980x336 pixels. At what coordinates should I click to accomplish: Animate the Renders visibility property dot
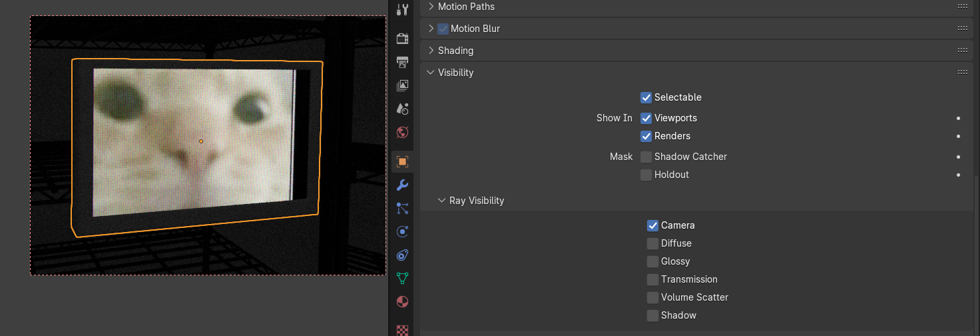(x=958, y=136)
